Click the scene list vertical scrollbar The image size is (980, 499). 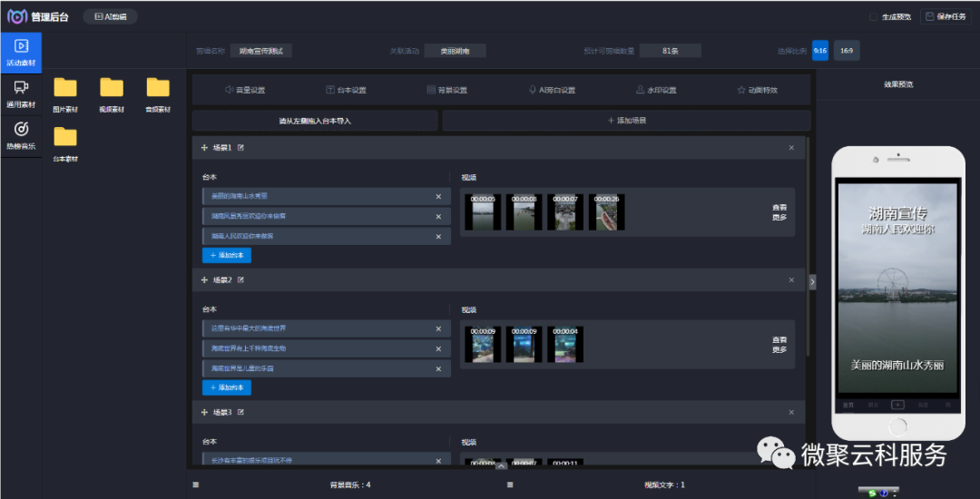(x=808, y=247)
